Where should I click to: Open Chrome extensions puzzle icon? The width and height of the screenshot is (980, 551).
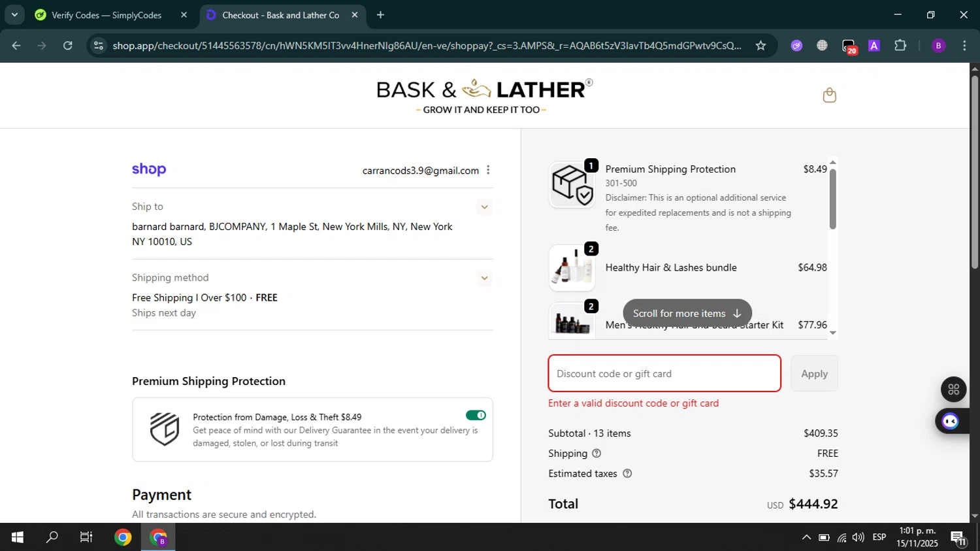coord(900,45)
